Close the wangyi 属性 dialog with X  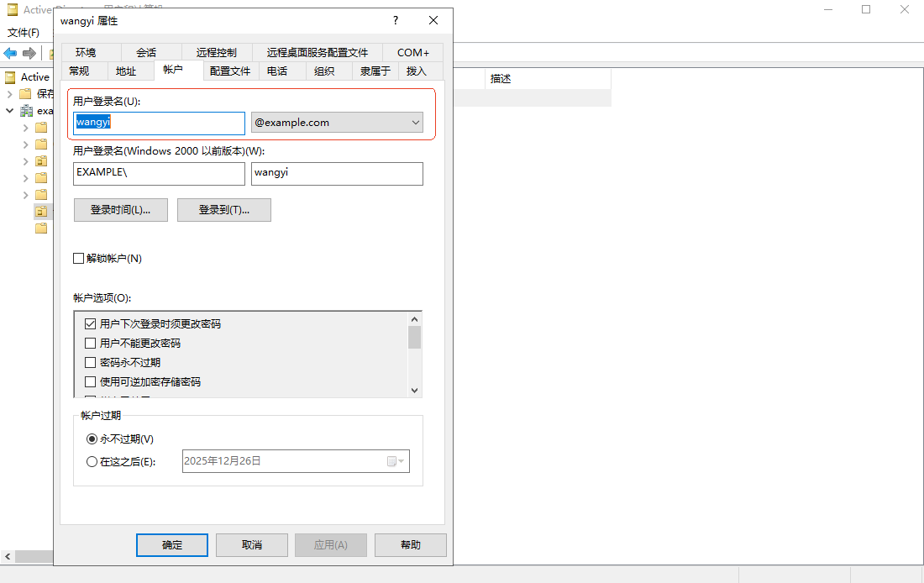point(433,20)
